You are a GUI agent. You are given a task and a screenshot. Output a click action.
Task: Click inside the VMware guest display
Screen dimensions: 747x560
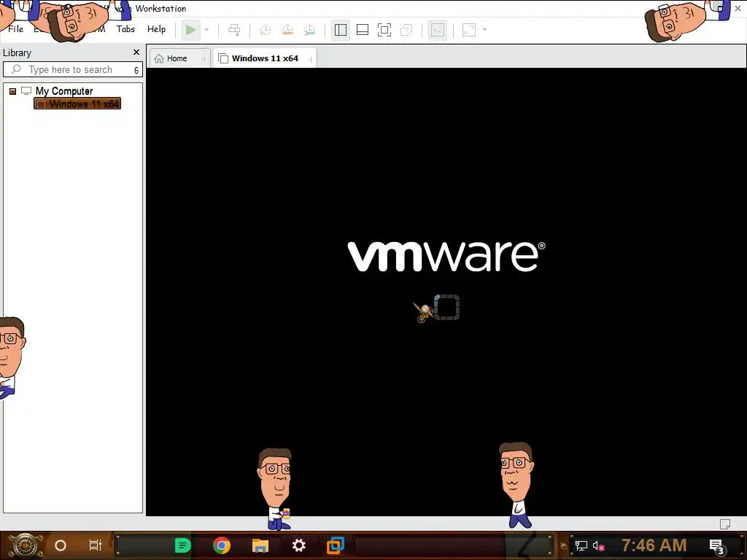pos(446,292)
